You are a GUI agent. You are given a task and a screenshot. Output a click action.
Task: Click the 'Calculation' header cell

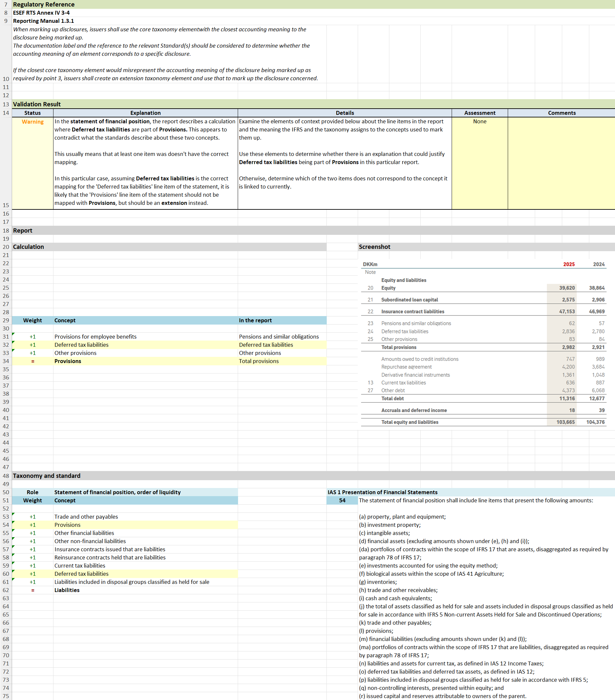pyautogui.click(x=169, y=247)
